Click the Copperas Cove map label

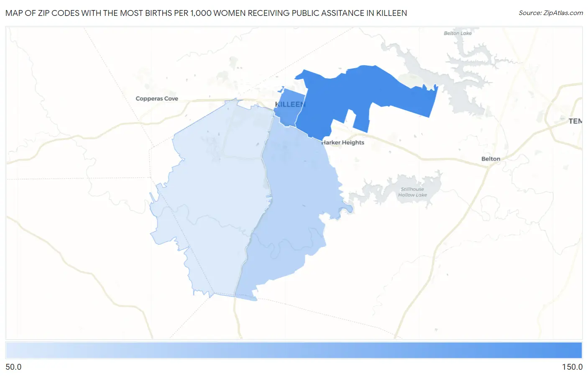pyautogui.click(x=157, y=99)
